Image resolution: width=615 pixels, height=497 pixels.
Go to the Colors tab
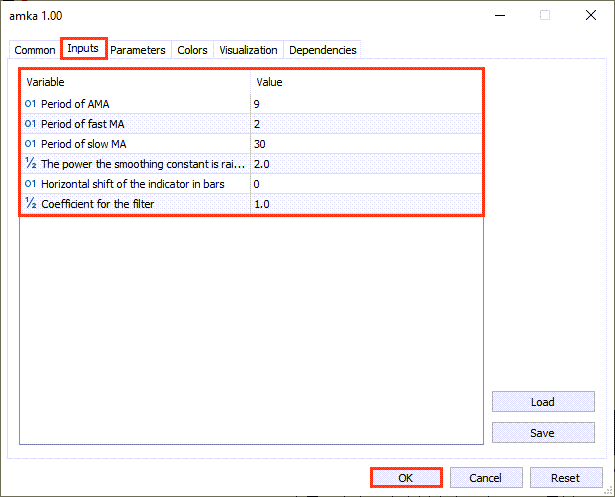click(193, 50)
